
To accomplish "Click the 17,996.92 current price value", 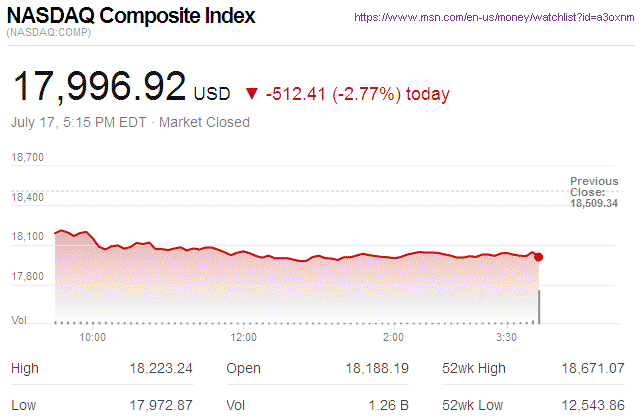I will (x=98, y=88).
